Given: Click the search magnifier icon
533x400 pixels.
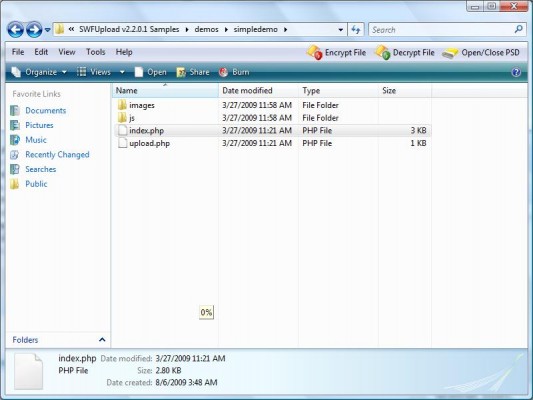Looking at the screenshot, I should pyautogui.click(x=518, y=29).
